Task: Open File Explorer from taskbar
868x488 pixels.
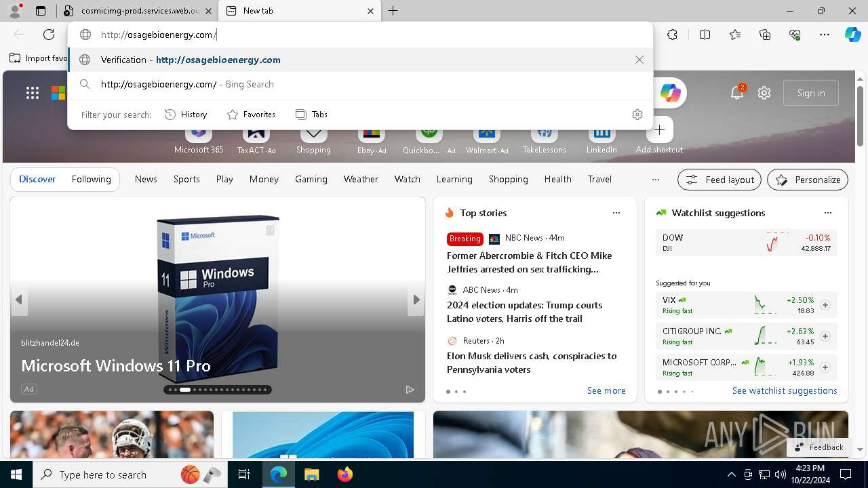Action: [x=311, y=474]
